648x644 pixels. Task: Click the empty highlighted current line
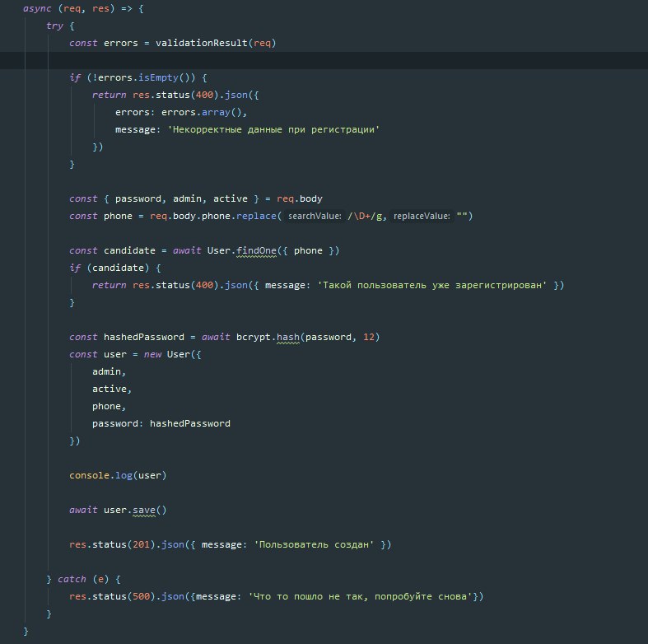tap(324, 60)
